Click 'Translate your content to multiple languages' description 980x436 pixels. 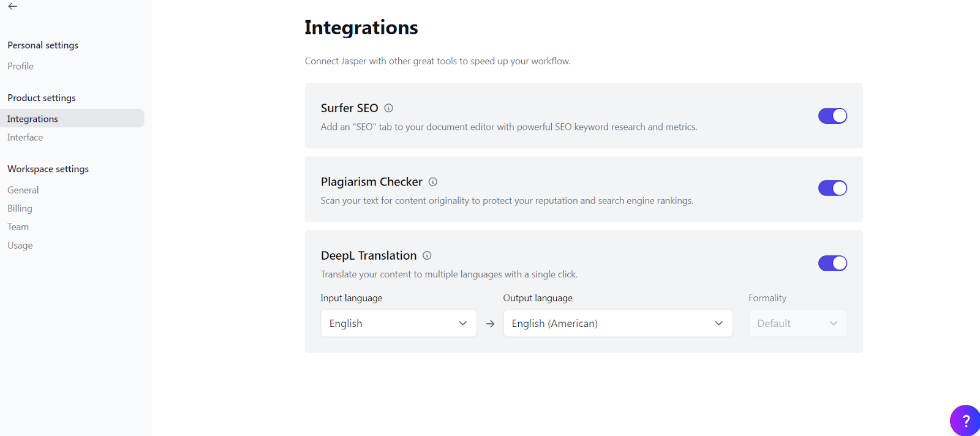[449, 274]
